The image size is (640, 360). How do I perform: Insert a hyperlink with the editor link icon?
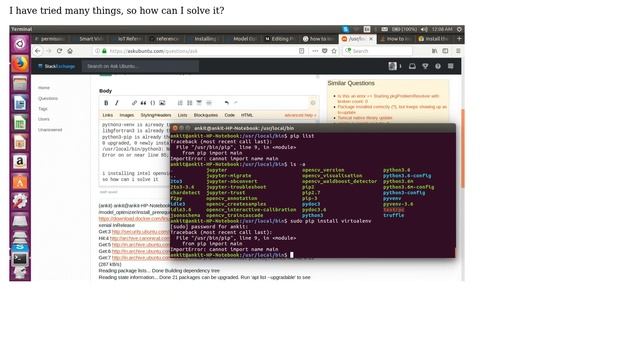tap(134, 103)
